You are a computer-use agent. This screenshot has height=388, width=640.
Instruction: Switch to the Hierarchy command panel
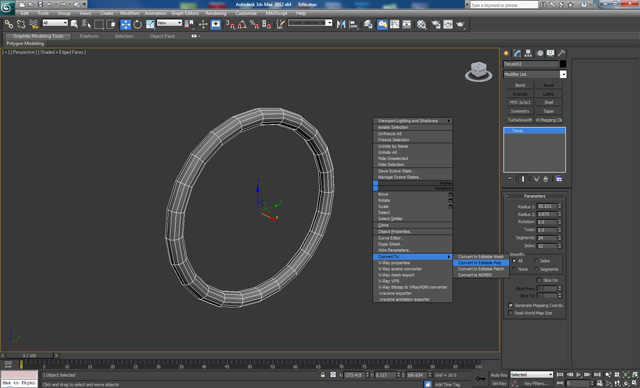click(x=529, y=53)
